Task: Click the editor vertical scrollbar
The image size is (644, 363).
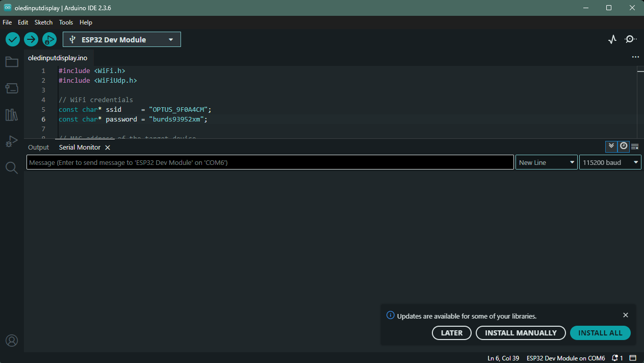Action: [640, 102]
